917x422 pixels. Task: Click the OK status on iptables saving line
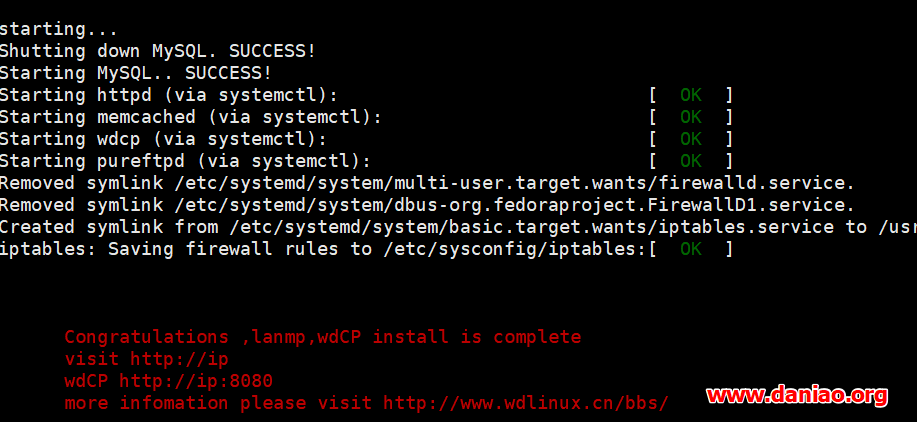[691, 249]
